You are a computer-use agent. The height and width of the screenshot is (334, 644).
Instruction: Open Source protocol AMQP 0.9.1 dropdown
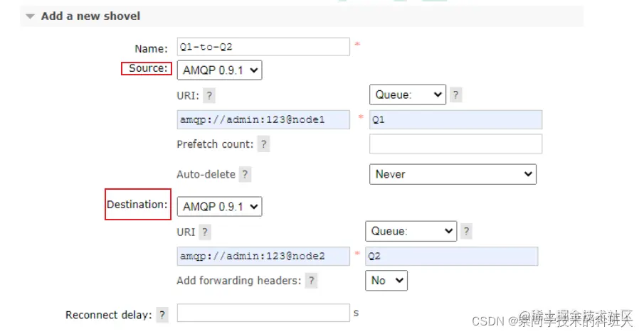220,70
